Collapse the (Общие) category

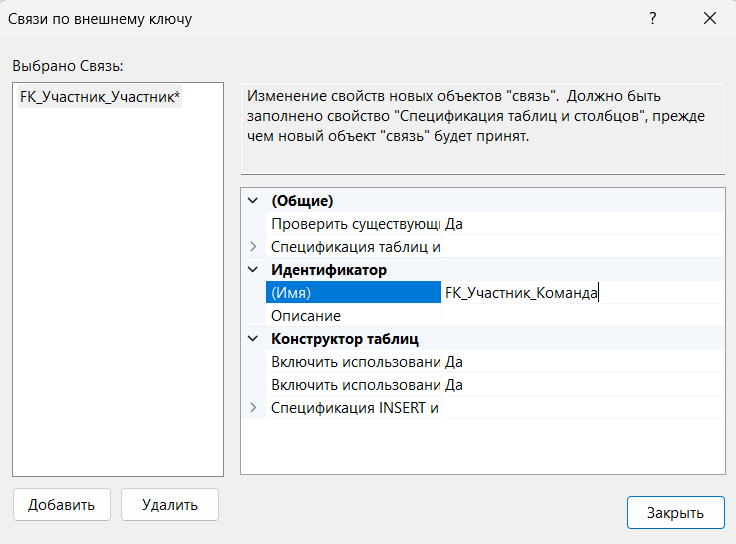[x=253, y=201]
